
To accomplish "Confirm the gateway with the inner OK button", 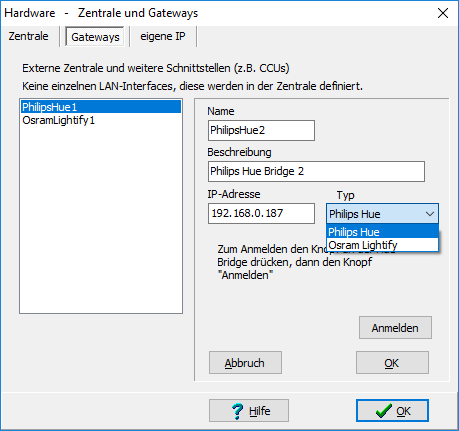I will (x=392, y=363).
